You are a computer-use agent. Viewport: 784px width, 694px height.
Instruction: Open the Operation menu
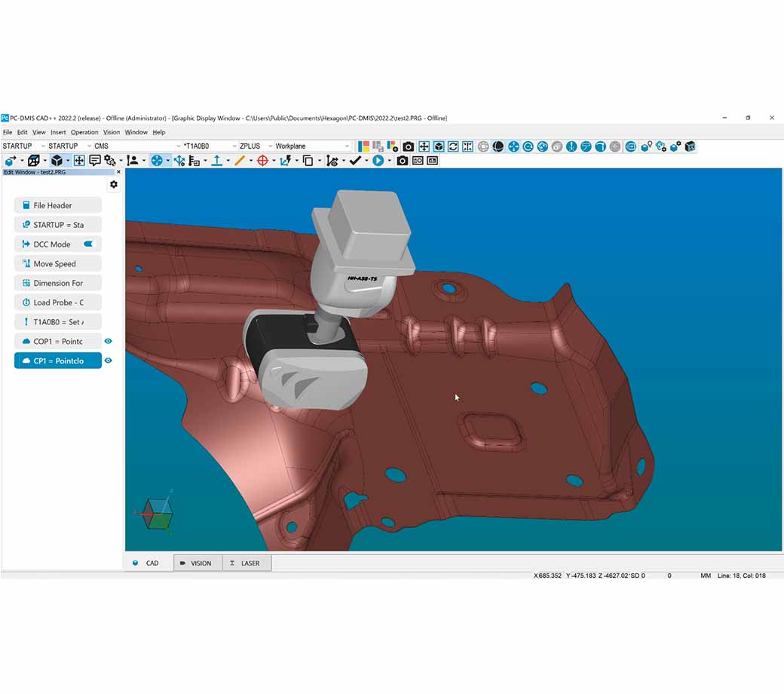84,133
